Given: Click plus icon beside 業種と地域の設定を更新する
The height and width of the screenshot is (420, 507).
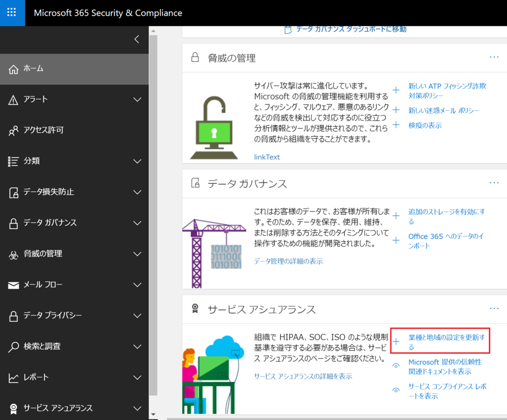Looking at the screenshot, I should 396,341.
